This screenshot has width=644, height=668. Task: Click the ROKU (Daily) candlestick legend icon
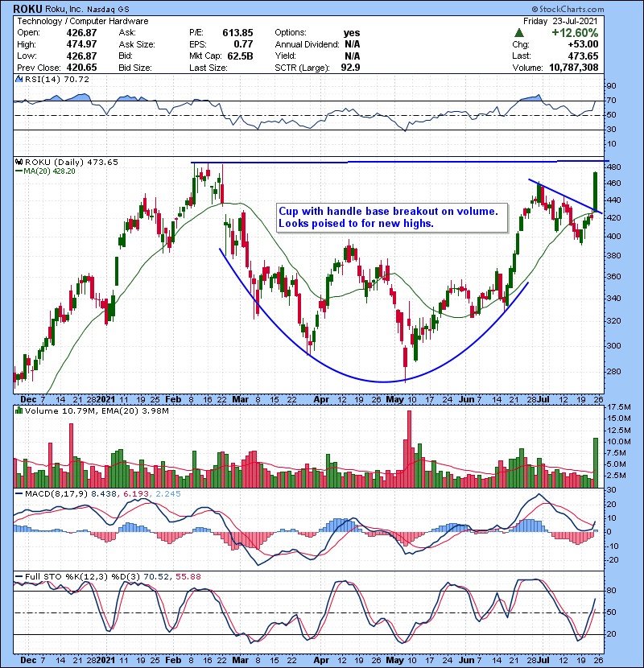tap(19, 162)
